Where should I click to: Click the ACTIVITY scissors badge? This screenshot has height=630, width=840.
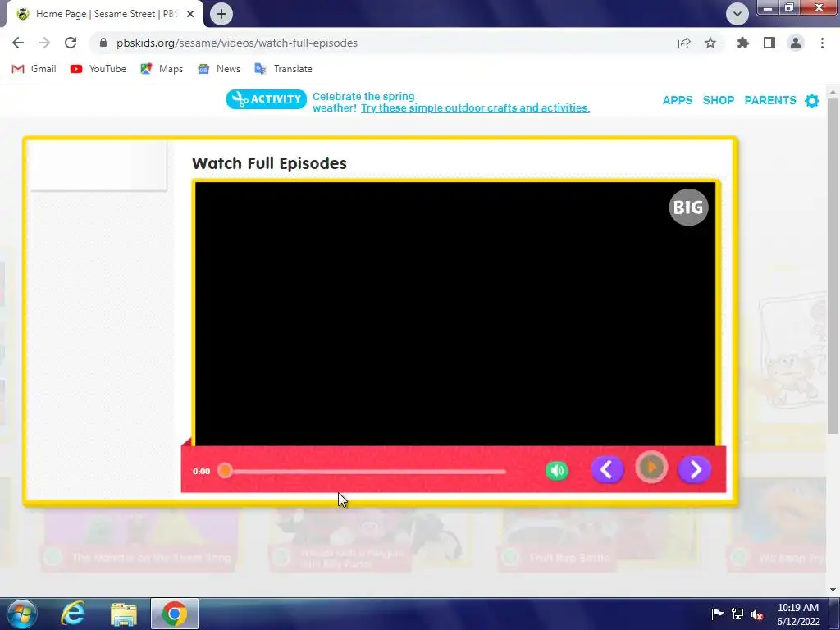click(x=267, y=99)
